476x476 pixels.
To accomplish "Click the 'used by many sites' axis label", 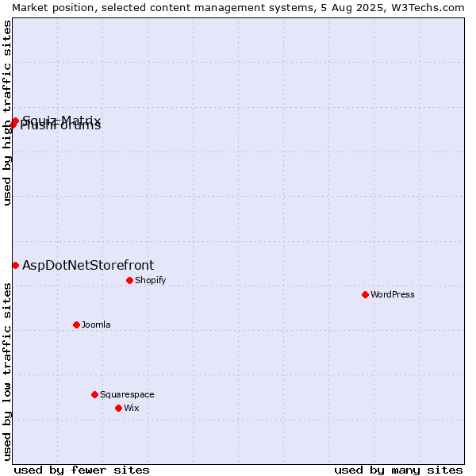I will pyautogui.click(x=398, y=470).
